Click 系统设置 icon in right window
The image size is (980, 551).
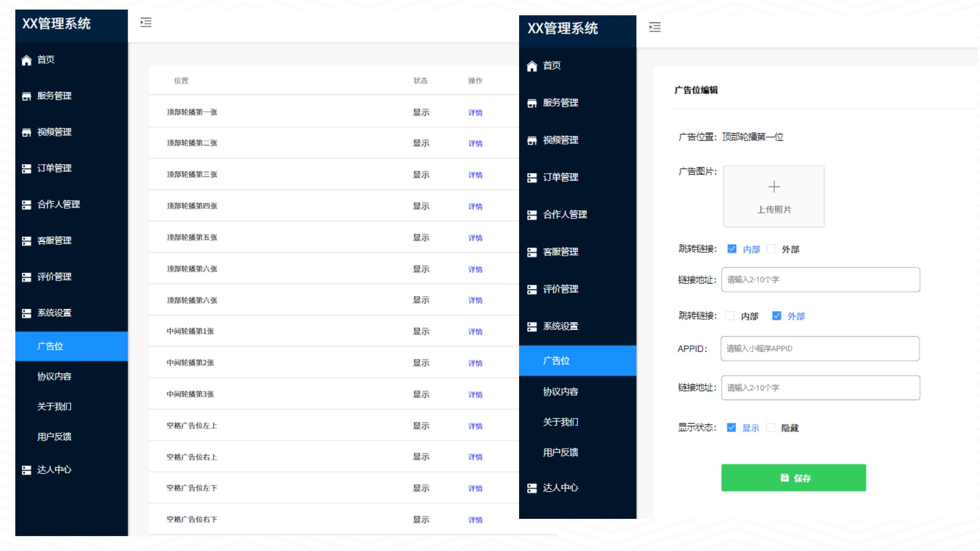click(532, 327)
